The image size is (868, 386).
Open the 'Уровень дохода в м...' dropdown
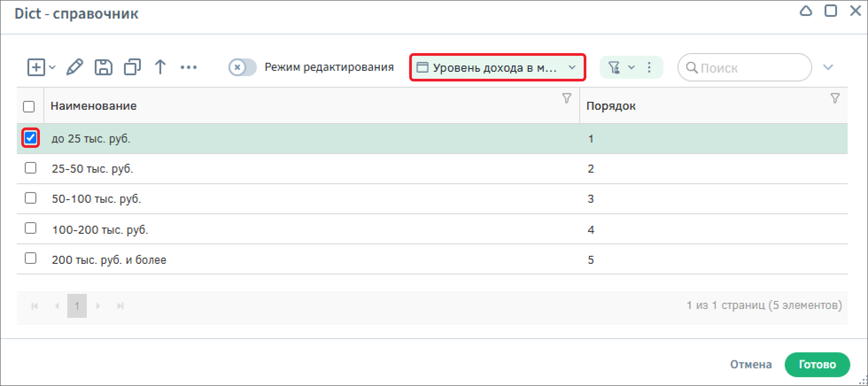pos(497,68)
